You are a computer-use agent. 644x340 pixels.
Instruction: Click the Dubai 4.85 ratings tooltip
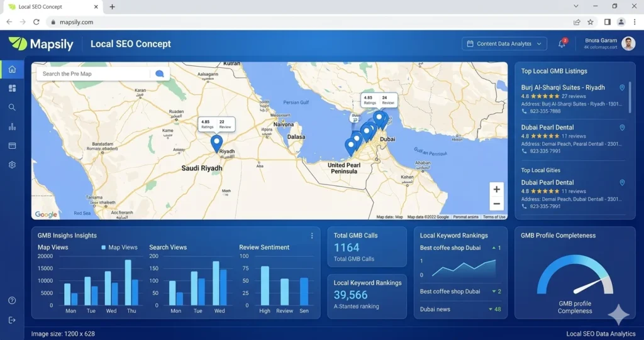tap(379, 100)
